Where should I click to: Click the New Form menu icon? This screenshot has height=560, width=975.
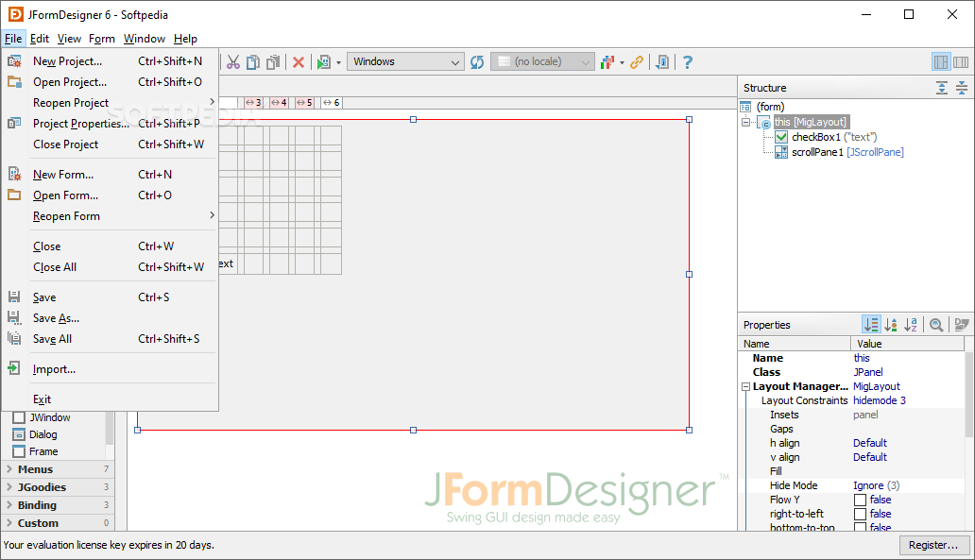coord(14,174)
